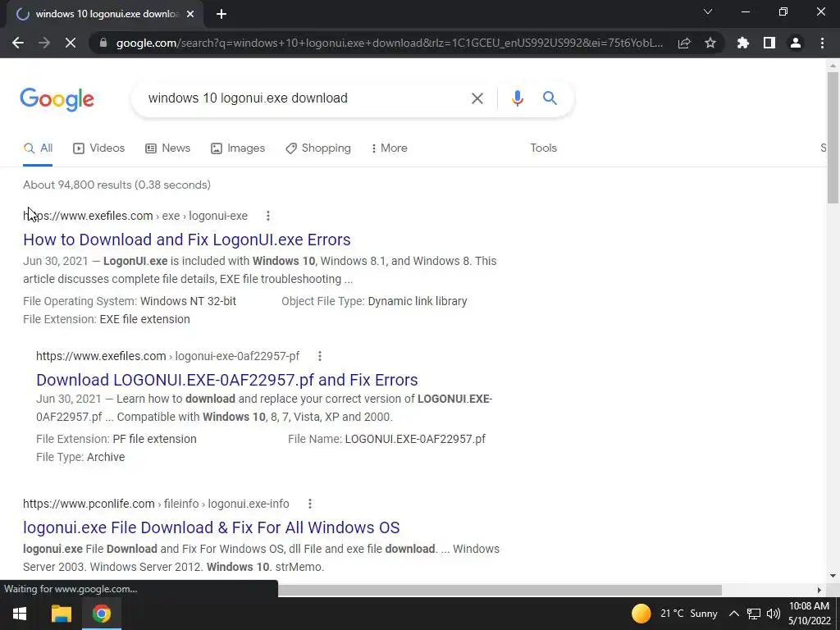Share this page icon in address bar
This screenshot has width=840, height=630.
point(684,43)
